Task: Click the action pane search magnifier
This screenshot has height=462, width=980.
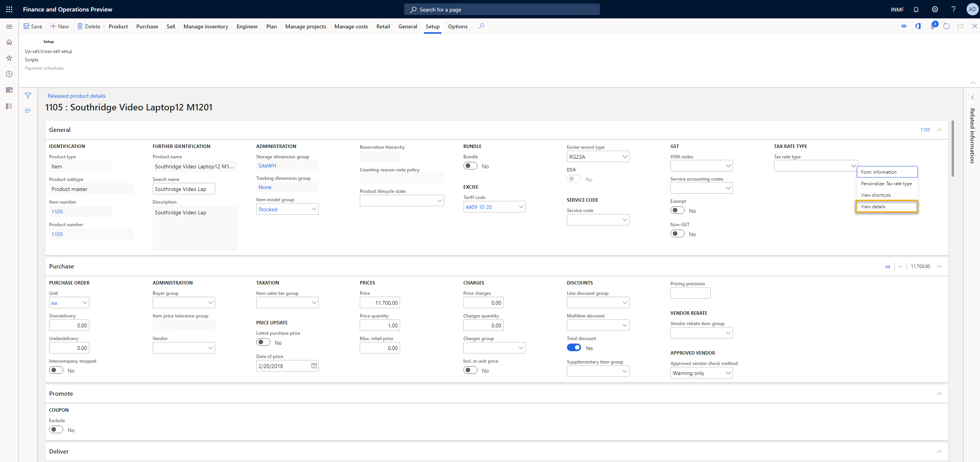Action: click(481, 26)
